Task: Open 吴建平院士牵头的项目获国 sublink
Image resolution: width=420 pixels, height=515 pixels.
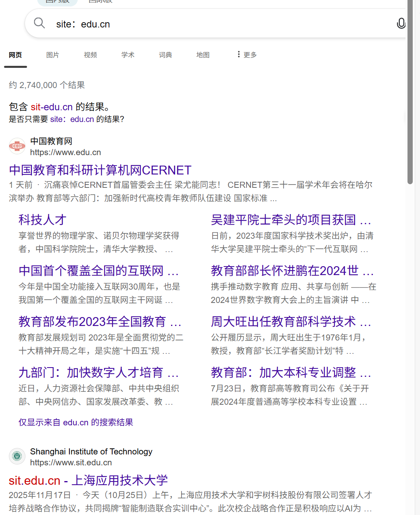Action: (291, 220)
